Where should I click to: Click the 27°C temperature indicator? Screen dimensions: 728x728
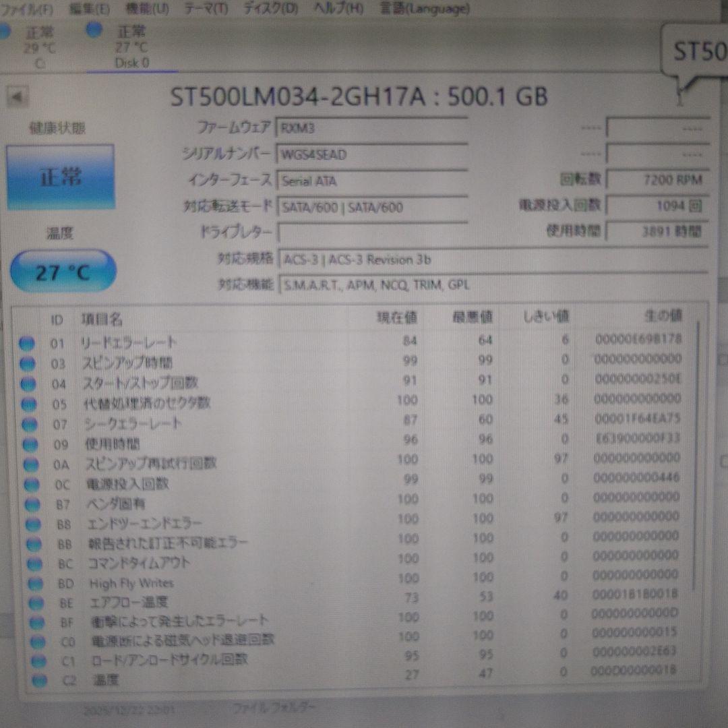pos(62,269)
